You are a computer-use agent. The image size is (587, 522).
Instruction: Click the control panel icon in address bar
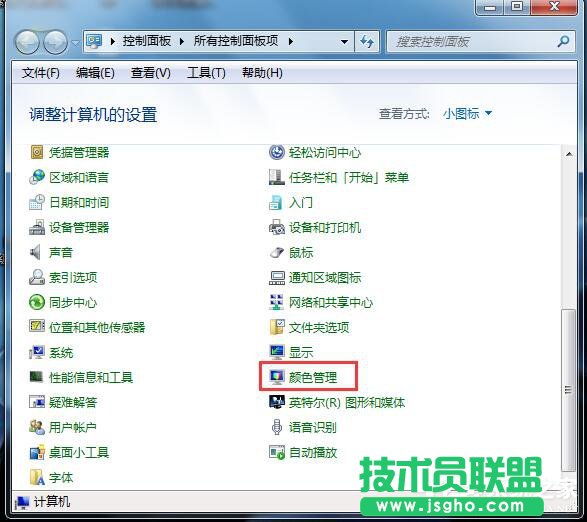click(94, 41)
